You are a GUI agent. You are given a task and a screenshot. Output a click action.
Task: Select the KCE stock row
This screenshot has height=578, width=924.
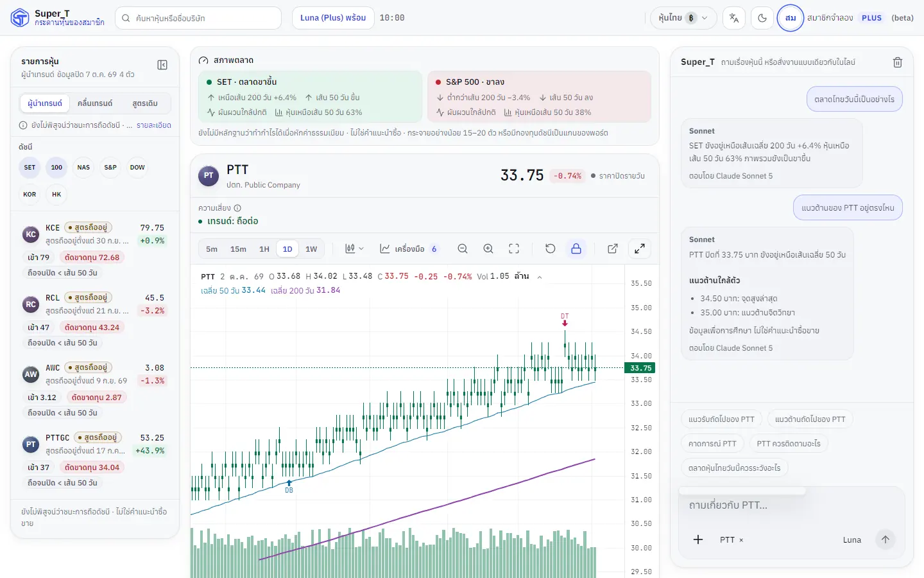95,250
